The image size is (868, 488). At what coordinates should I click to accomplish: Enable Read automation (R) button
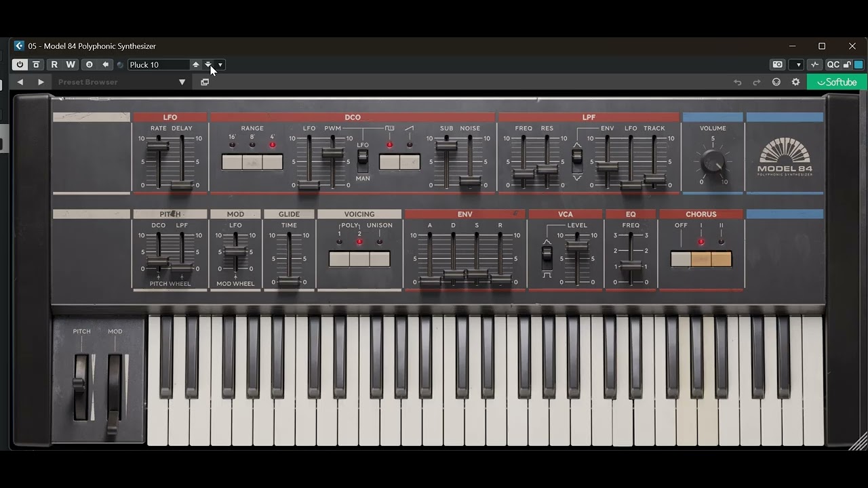pyautogui.click(x=54, y=64)
